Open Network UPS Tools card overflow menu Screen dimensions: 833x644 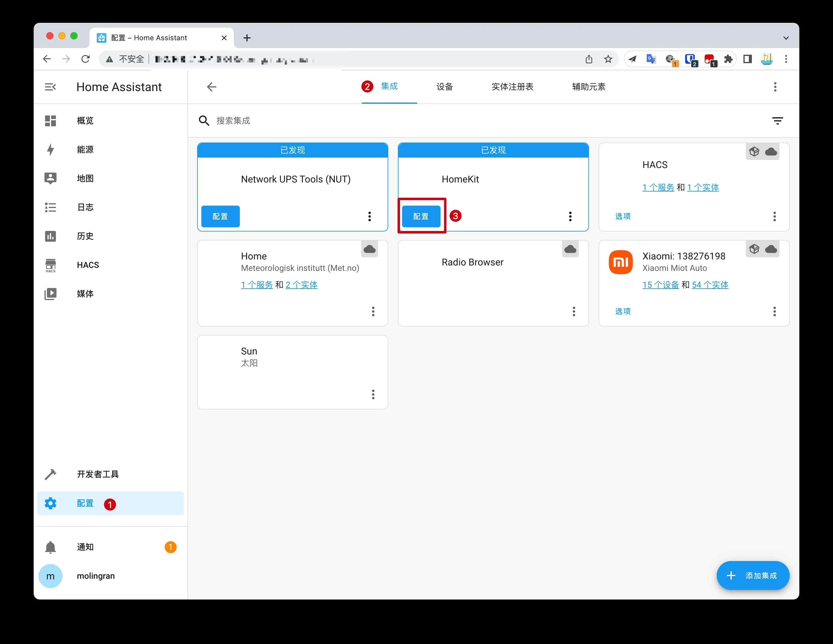(x=369, y=216)
